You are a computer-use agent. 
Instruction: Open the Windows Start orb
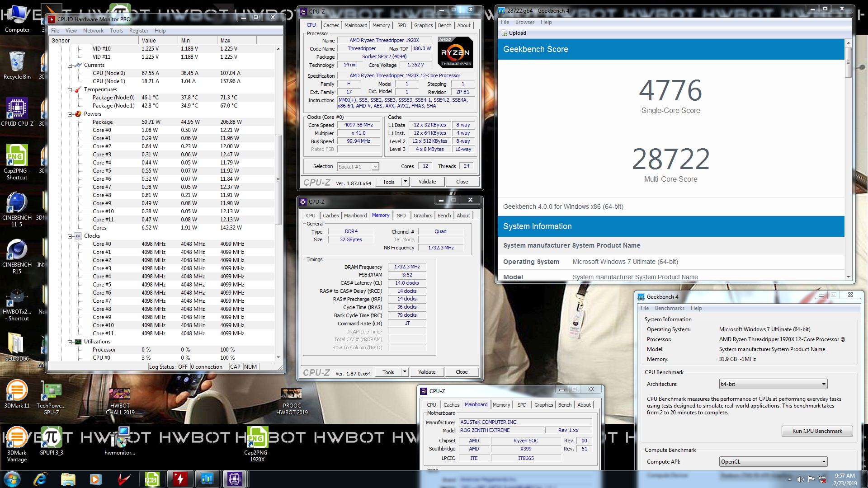[12, 479]
